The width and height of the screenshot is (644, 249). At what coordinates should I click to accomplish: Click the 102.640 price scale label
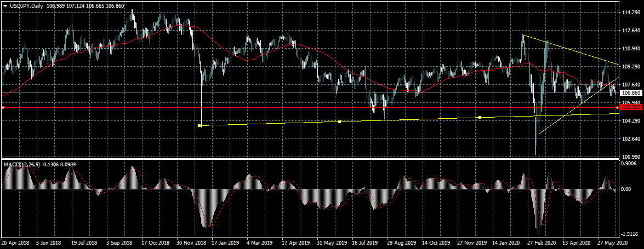click(x=632, y=138)
